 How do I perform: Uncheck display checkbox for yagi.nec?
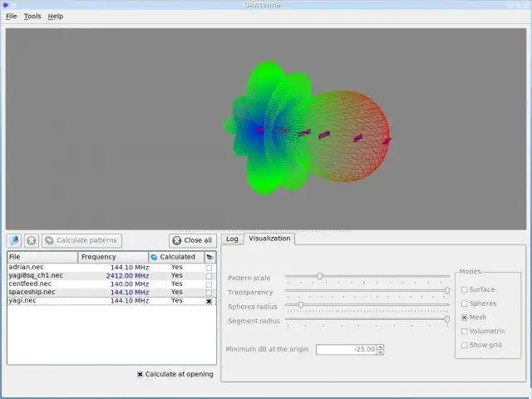209,301
